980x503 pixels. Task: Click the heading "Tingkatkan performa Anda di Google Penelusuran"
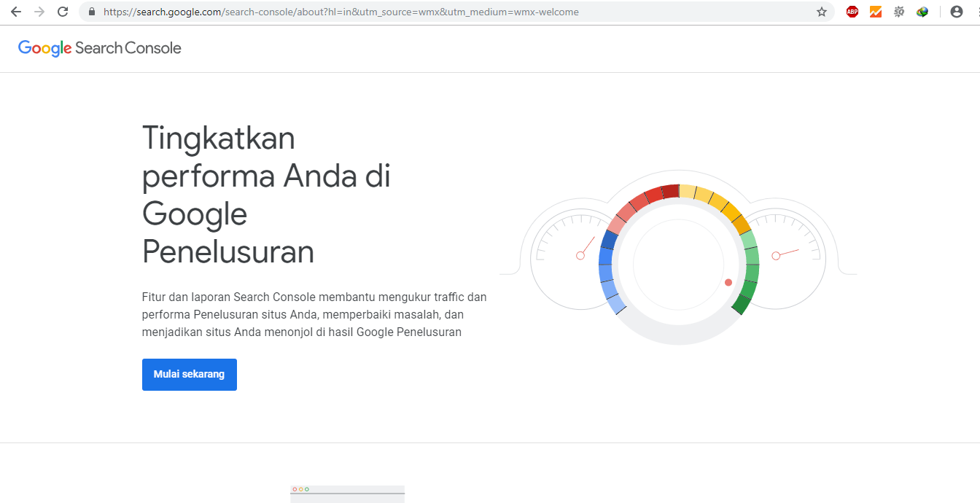(x=266, y=195)
